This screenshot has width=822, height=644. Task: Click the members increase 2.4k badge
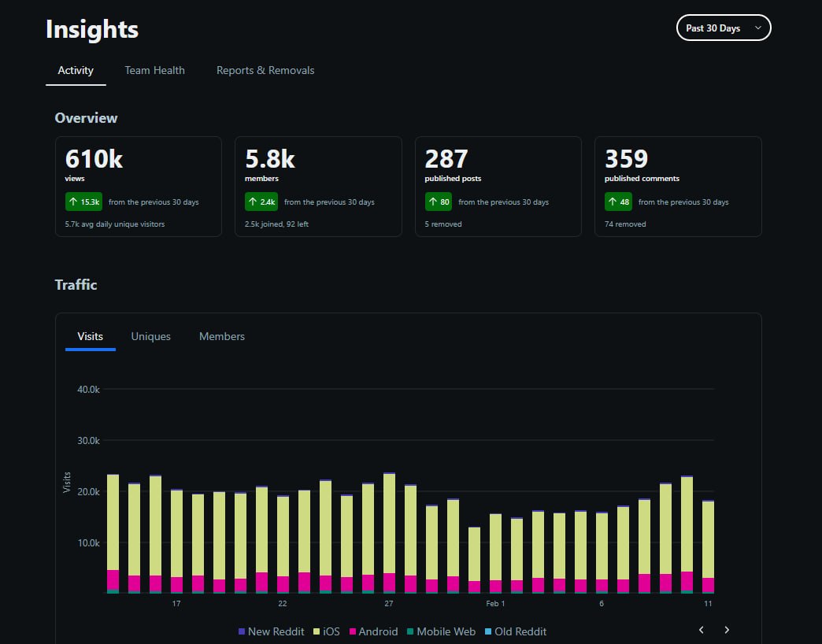click(263, 202)
